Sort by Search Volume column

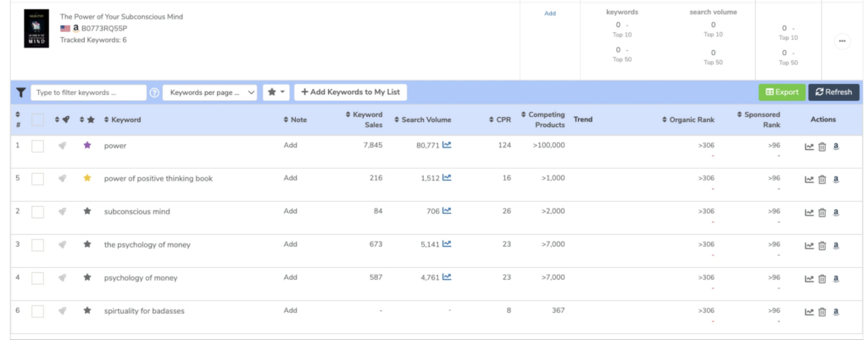(426, 120)
